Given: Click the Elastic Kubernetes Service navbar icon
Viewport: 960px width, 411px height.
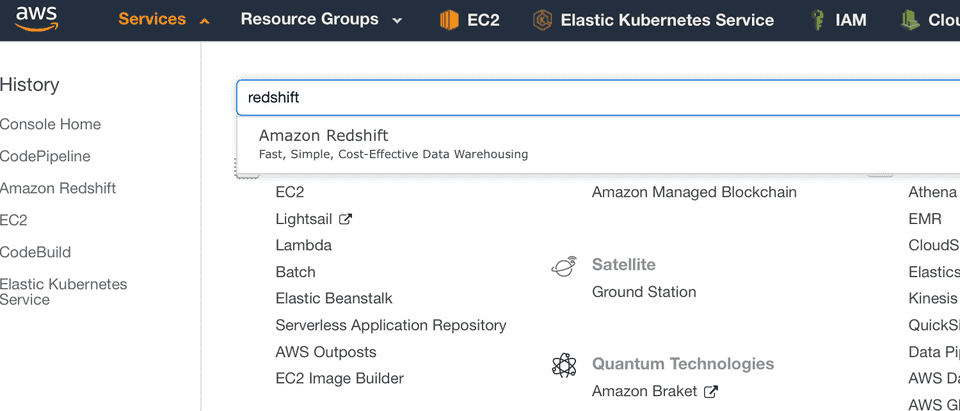Looking at the screenshot, I should point(542,20).
